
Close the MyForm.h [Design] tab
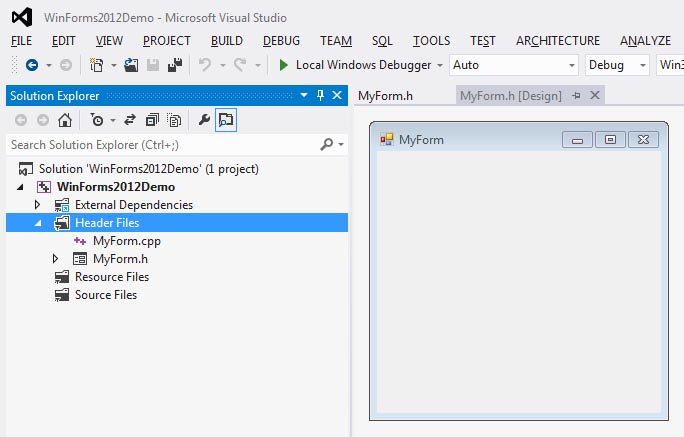(x=595, y=95)
